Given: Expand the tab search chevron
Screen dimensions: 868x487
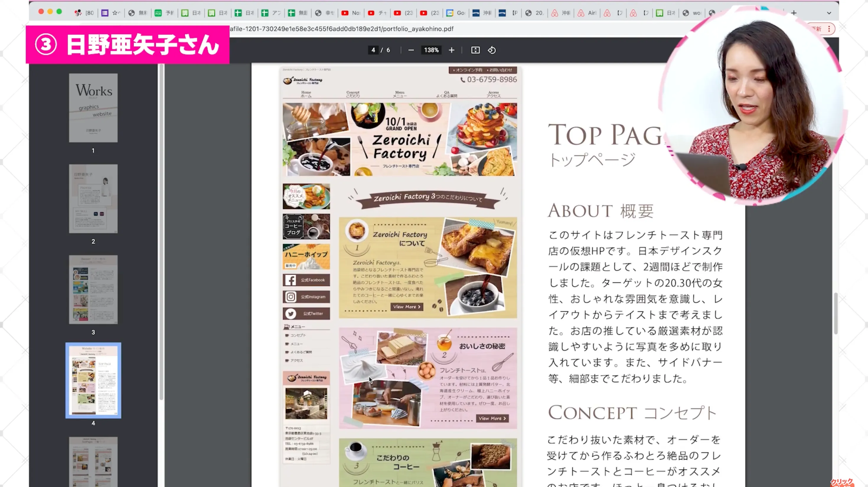Looking at the screenshot, I should click(x=829, y=13).
